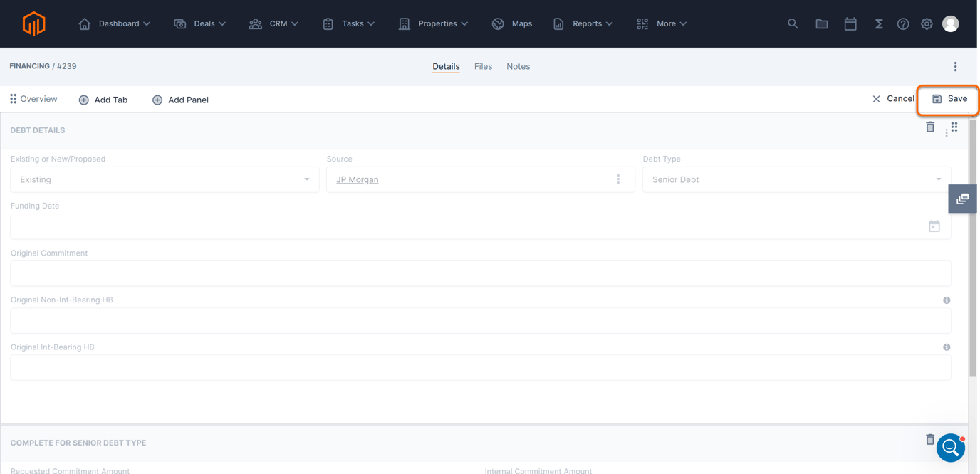Click the orange app logo
The height and width of the screenshot is (474, 980).
click(33, 23)
